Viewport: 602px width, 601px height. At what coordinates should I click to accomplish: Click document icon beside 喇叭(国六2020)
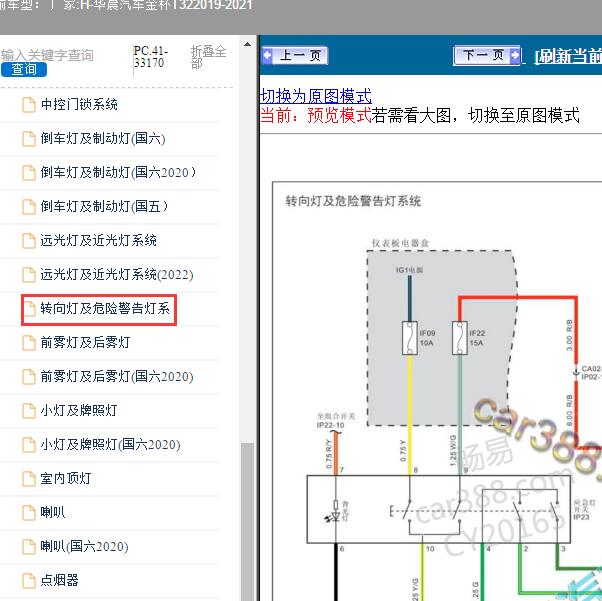(x=29, y=546)
